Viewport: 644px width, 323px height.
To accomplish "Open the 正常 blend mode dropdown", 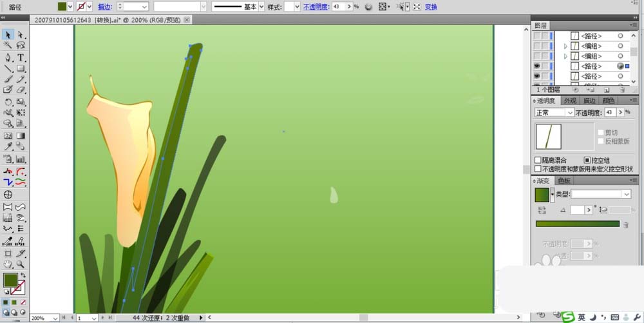I will point(554,113).
